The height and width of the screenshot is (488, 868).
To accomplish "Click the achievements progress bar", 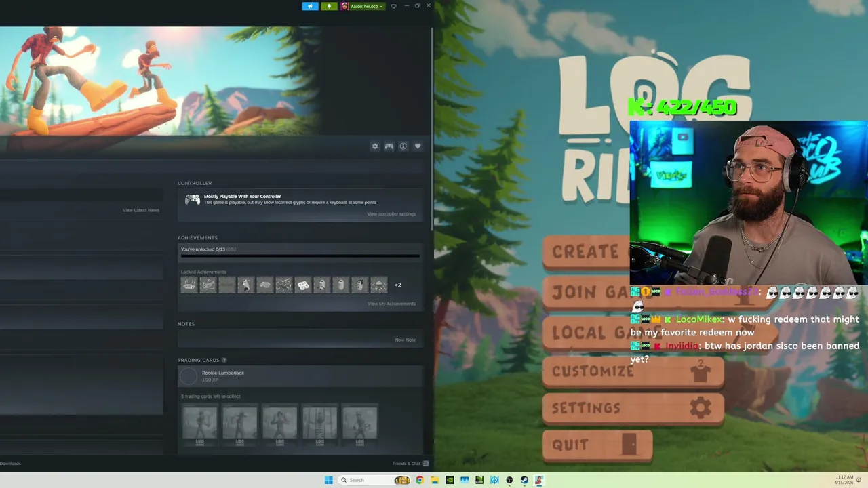I will pos(300,256).
